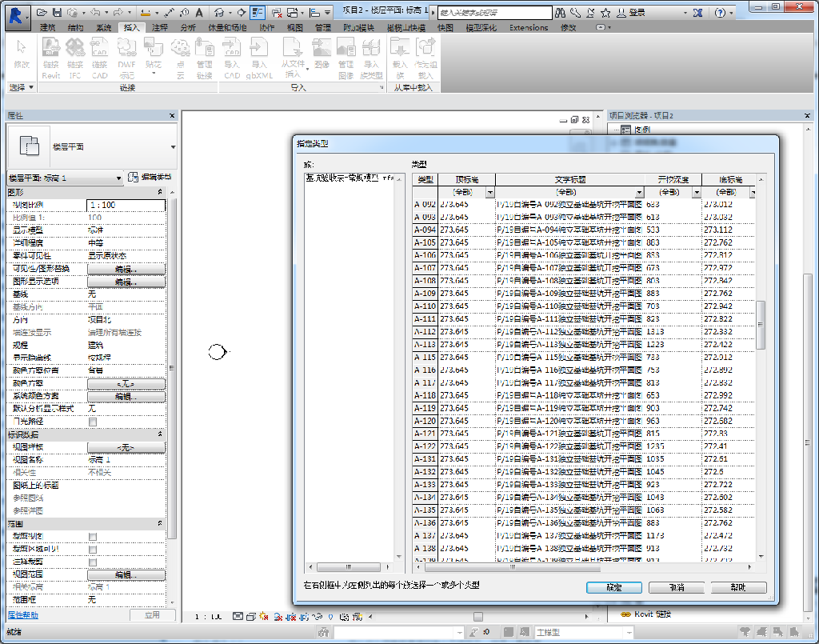The height and width of the screenshot is (644, 819).
Task: Click 编辑 button for 视图范围
Action: pyautogui.click(x=126, y=574)
